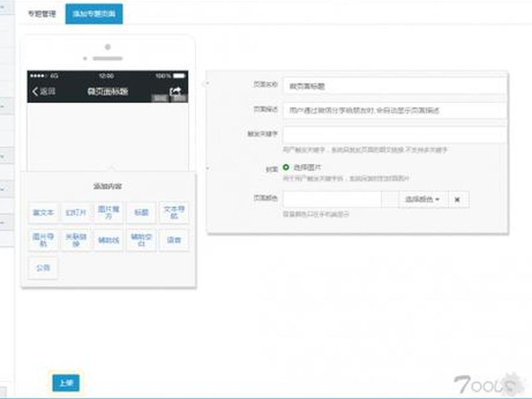The height and width of the screenshot is (399, 532).
Task: Add a 辅助空白 spacer block
Action: [x=141, y=240]
